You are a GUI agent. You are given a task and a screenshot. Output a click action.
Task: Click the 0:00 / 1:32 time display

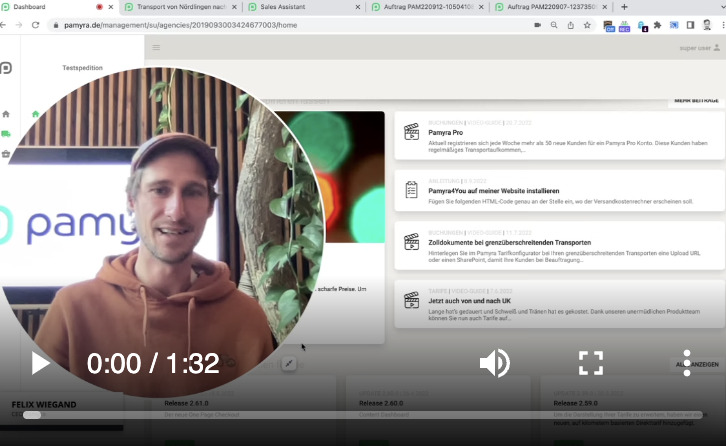pos(153,364)
